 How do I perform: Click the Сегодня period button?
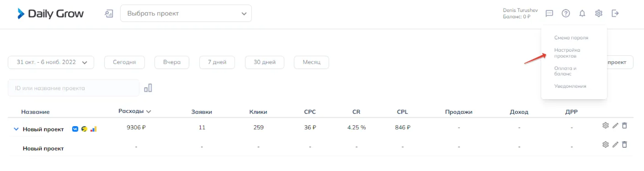[124, 62]
